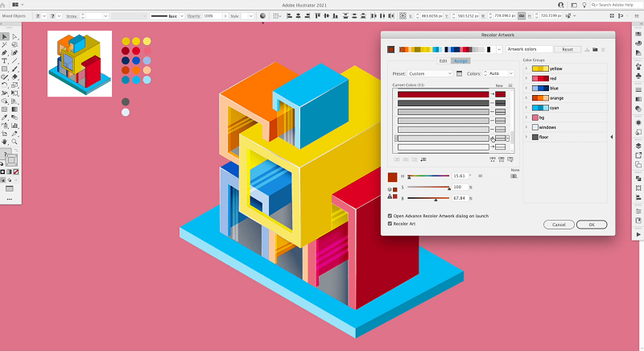Switch to the Edit tab

coord(443,61)
